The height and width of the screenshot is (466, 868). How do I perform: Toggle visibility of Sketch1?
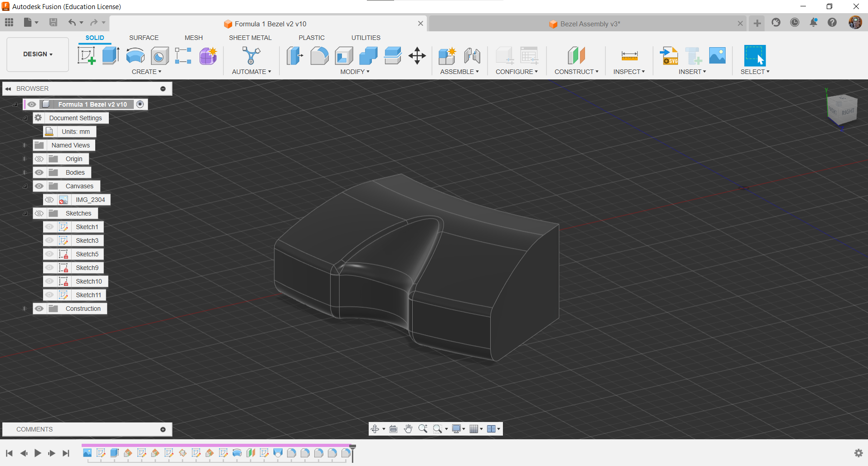(49, 227)
